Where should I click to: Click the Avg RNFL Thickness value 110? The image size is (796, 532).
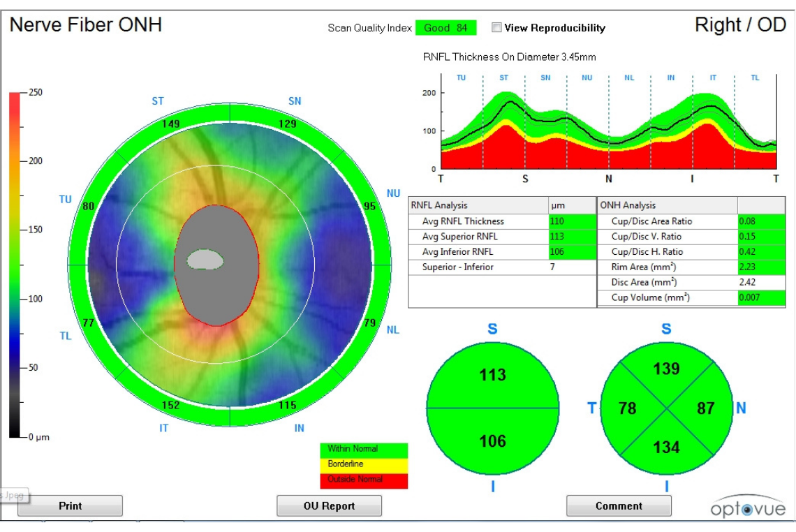point(572,221)
